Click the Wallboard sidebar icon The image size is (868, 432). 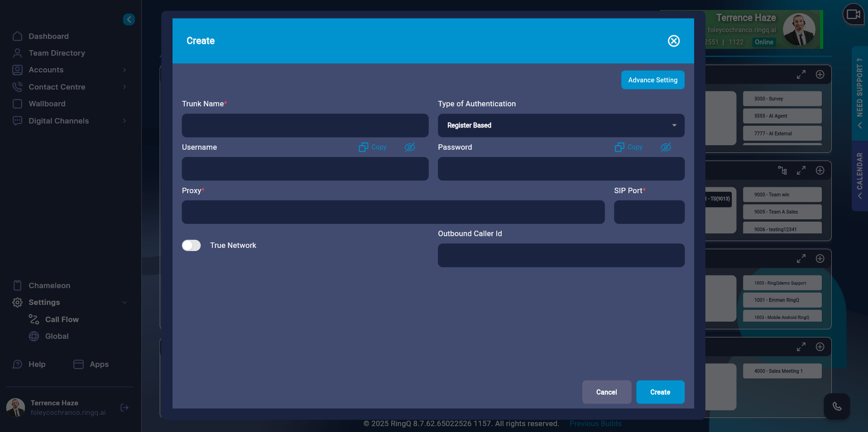[x=17, y=104]
